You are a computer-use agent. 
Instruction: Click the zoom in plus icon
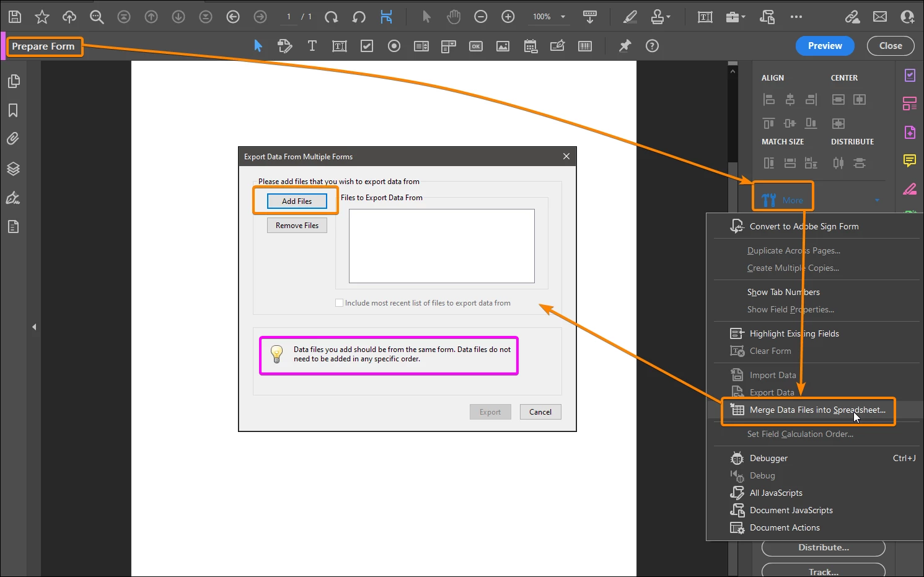pos(508,17)
